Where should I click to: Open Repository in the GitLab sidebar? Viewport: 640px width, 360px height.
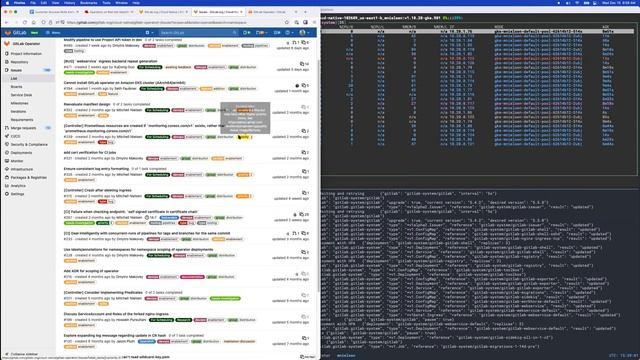coord(20,62)
